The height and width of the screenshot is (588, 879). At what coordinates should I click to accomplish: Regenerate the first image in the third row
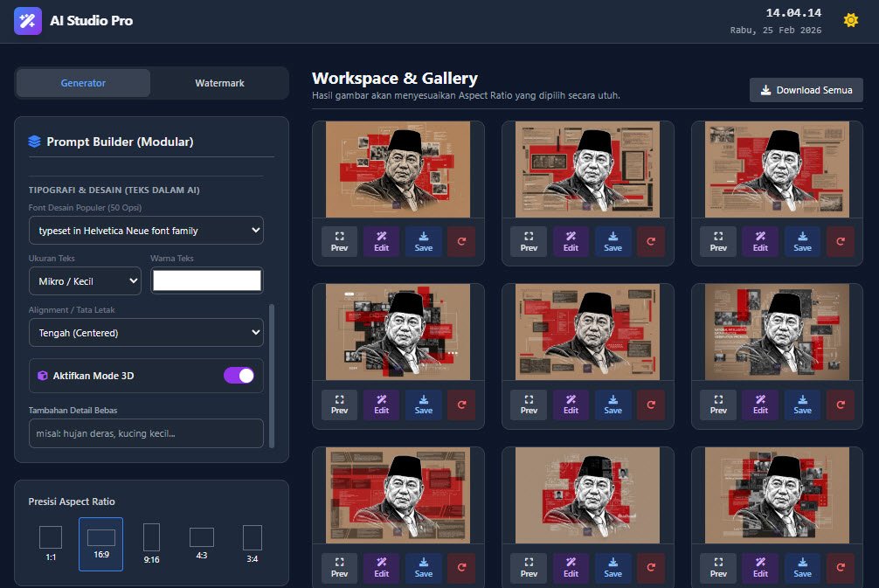click(461, 567)
